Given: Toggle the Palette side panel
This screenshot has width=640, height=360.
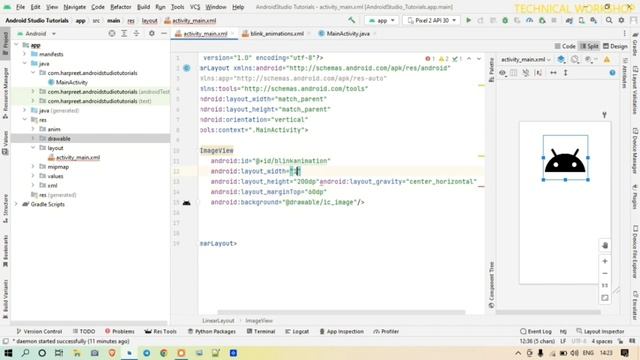Looking at the screenshot, I should pos(491,69).
